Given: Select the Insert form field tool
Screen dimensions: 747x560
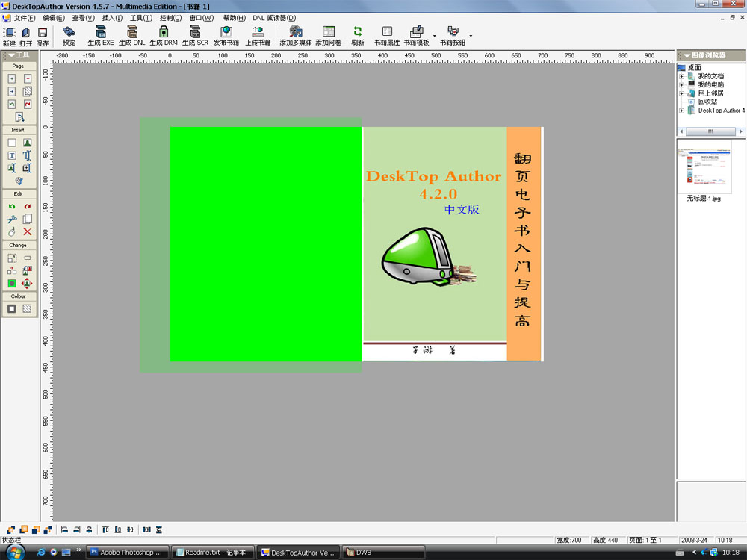Looking at the screenshot, I should (x=28, y=167).
